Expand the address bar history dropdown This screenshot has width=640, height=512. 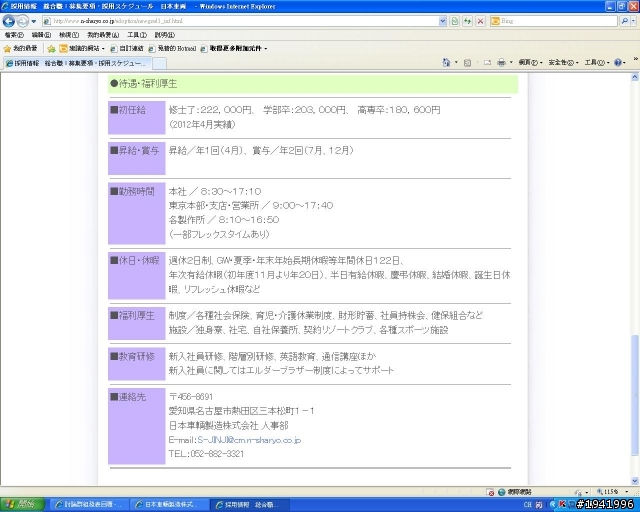pyautogui.click(x=442, y=21)
